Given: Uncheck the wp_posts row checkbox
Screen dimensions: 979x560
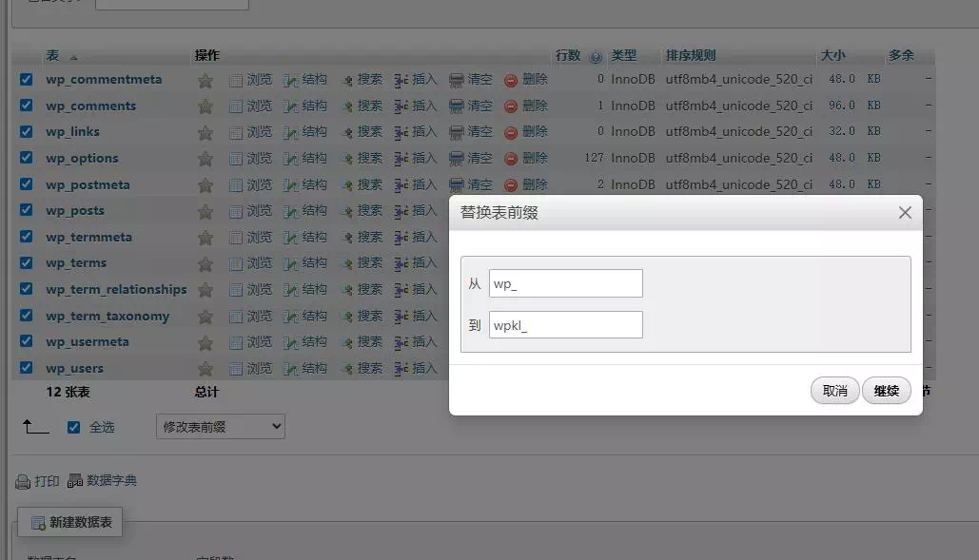Looking at the screenshot, I should point(27,210).
